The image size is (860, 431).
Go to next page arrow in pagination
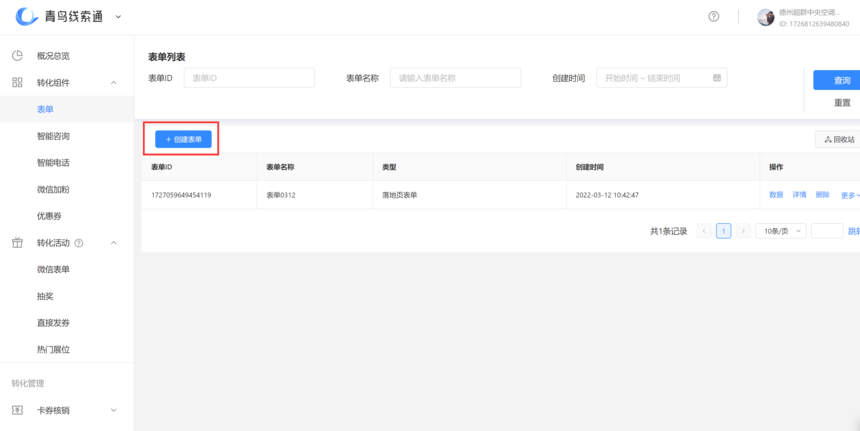click(x=742, y=231)
